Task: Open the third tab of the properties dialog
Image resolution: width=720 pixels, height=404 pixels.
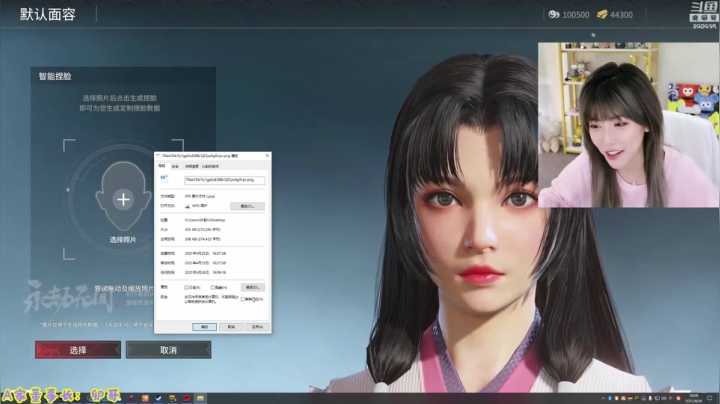Action: pos(191,166)
